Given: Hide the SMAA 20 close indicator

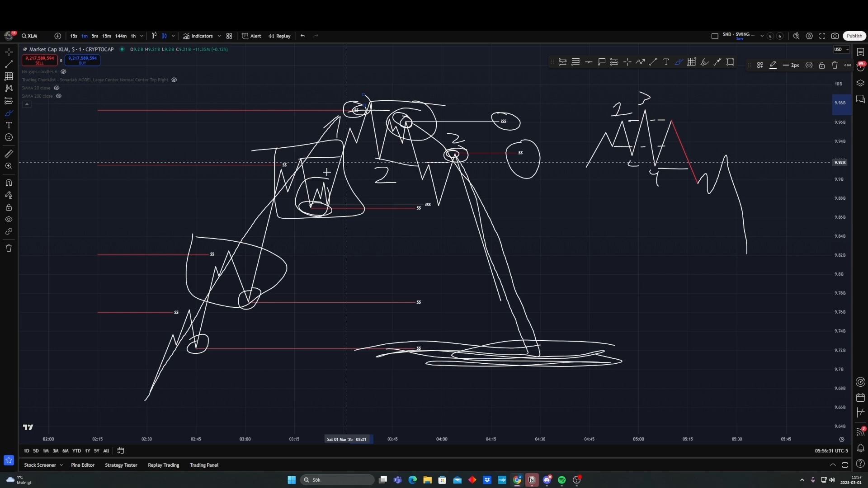Looking at the screenshot, I should 57,88.
